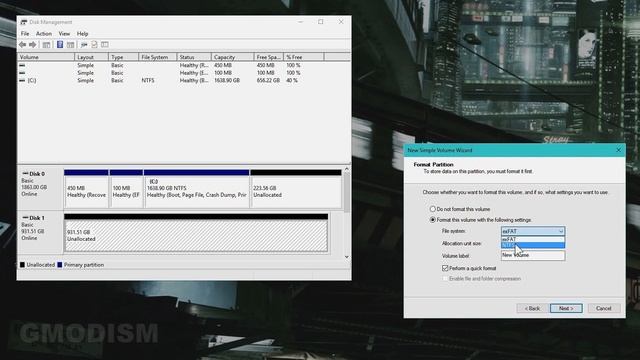
Task: Select the 223.56 GB Unallocated block on Disk 0
Action: pyautogui.click(x=296, y=189)
